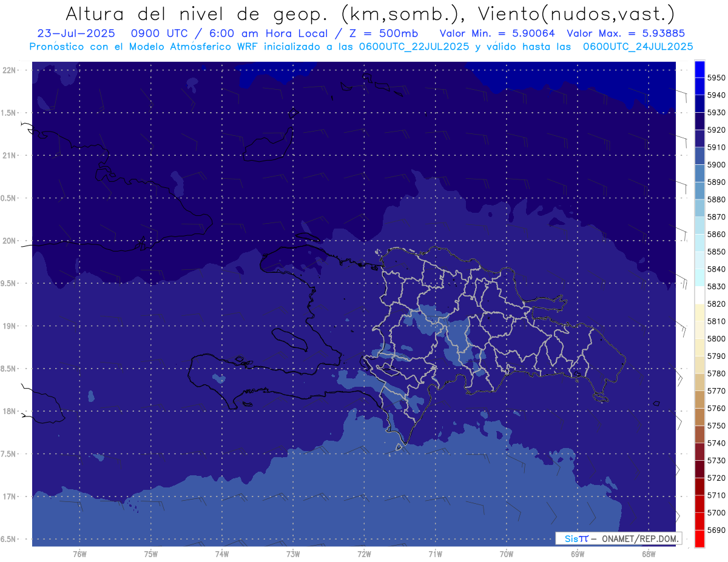
Task: Click the 74W longitude label
Action: 222,554
